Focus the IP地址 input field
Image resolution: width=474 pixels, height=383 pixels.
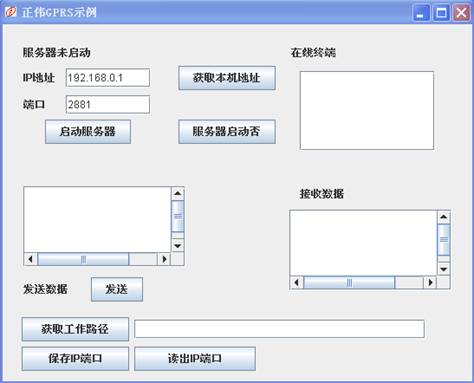pos(108,78)
